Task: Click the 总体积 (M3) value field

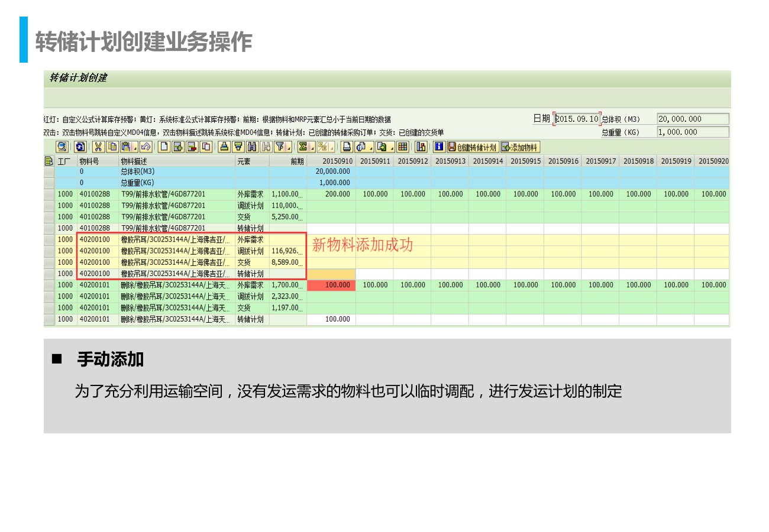Action: [x=693, y=119]
